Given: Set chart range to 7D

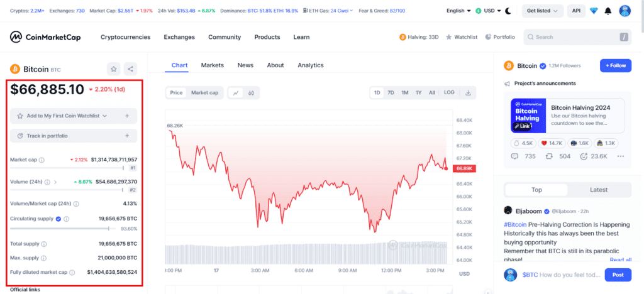Looking at the screenshot, I should click(391, 93).
